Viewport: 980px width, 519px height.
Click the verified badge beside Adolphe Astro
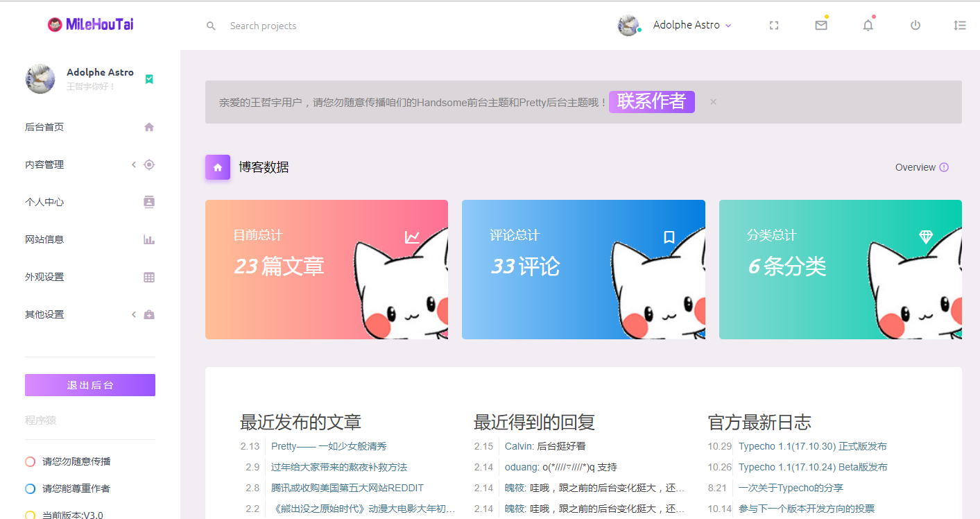tap(149, 79)
